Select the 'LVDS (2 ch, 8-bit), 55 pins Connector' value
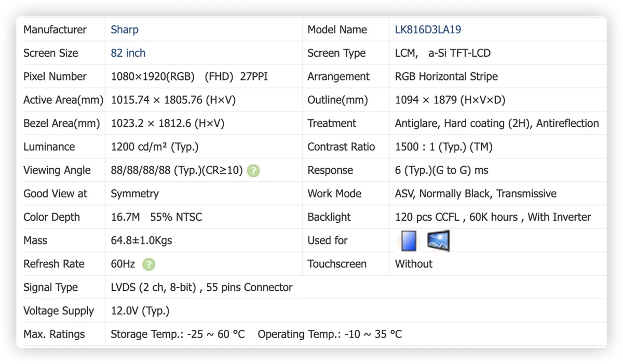This screenshot has height=364, width=623. pyautogui.click(x=202, y=287)
